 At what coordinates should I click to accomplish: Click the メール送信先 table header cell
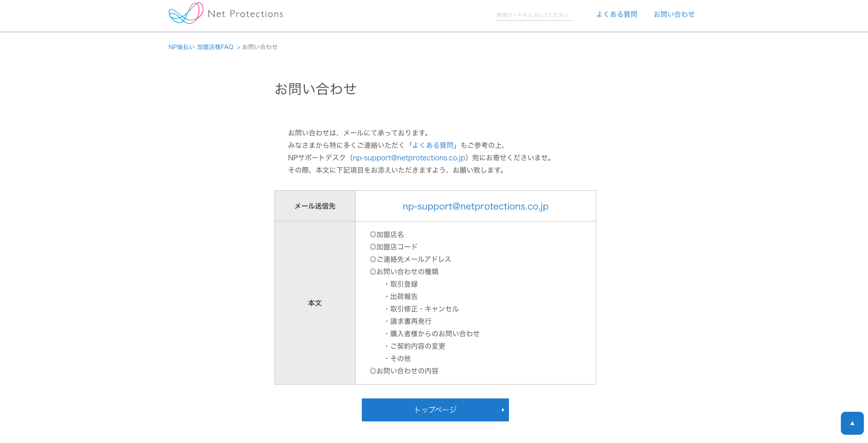pos(315,206)
